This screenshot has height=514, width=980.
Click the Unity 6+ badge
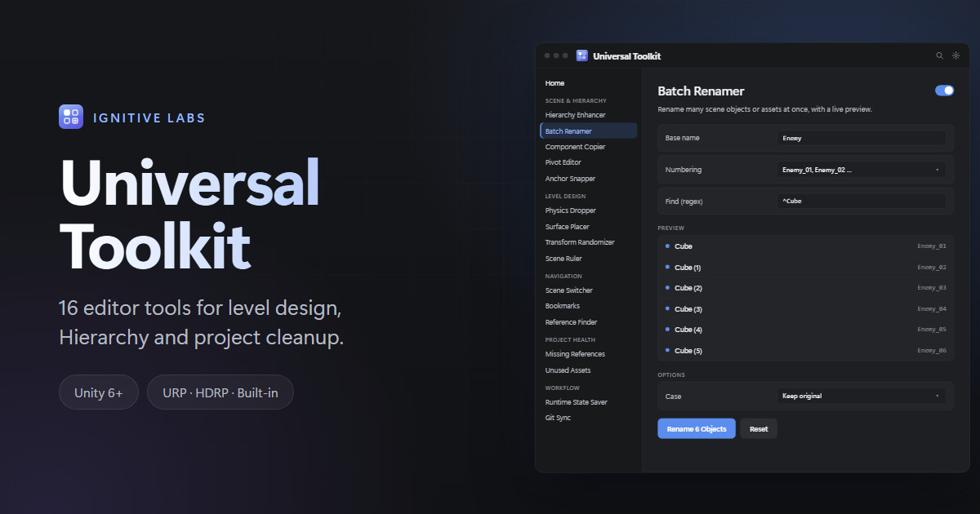[99, 392]
